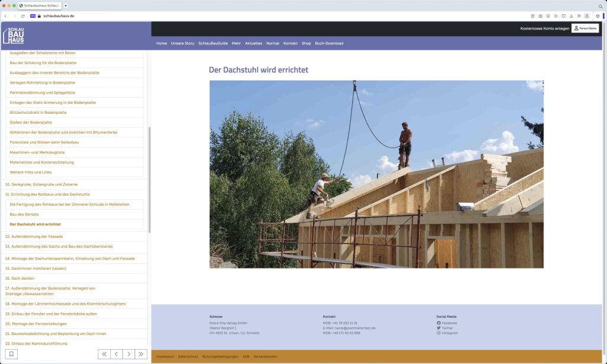Click the roof construction photo
This screenshot has width=607, height=364.
376,174
